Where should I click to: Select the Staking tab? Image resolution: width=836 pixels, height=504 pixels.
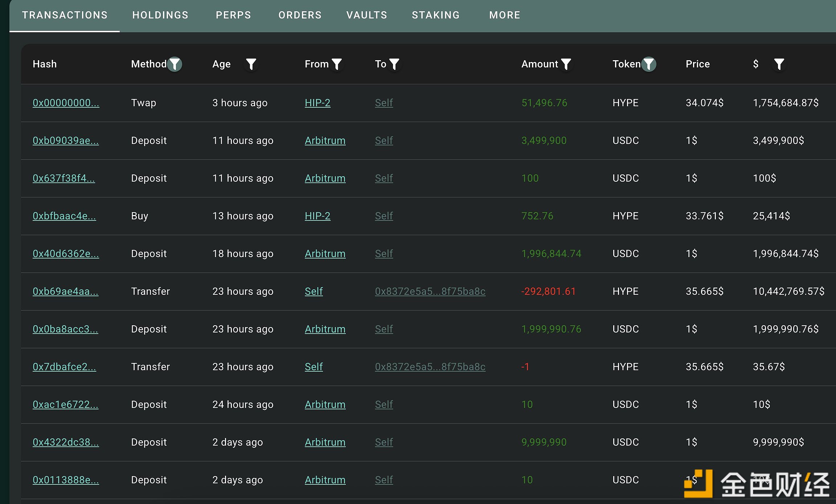(x=436, y=15)
